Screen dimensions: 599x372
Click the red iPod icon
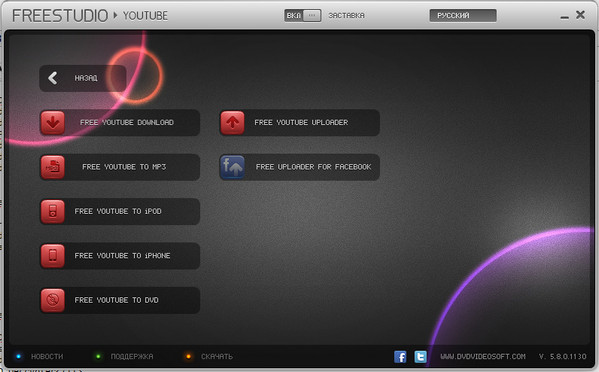point(53,211)
